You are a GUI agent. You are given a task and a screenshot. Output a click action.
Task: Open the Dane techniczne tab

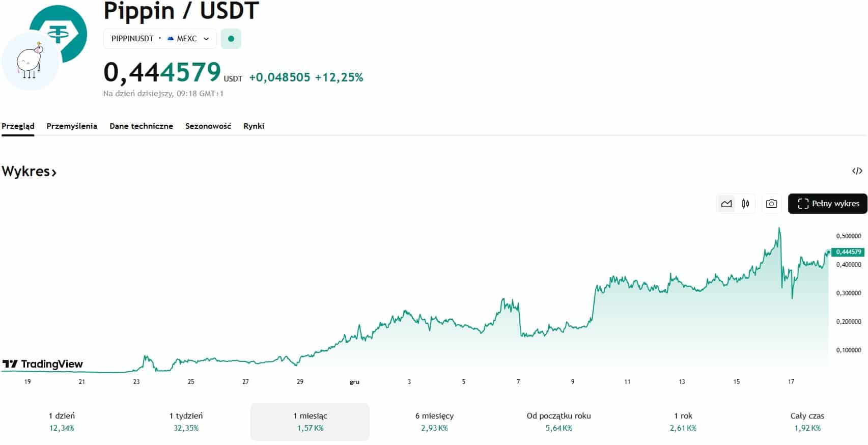[141, 126]
